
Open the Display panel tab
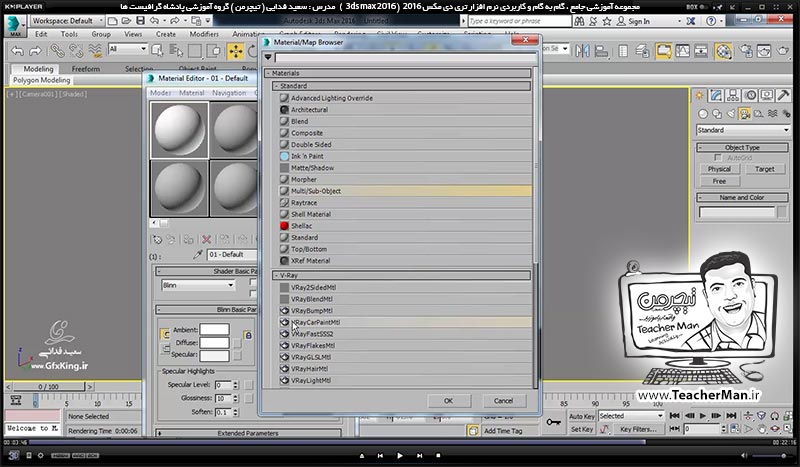pos(767,95)
